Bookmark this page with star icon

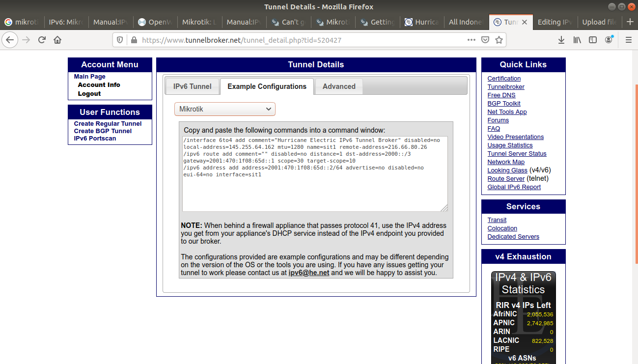(x=499, y=40)
